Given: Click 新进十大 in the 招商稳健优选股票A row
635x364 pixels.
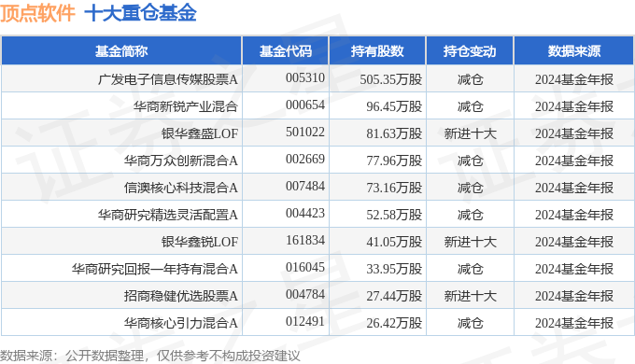Looking at the screenshot, I should tap(470, 296).
